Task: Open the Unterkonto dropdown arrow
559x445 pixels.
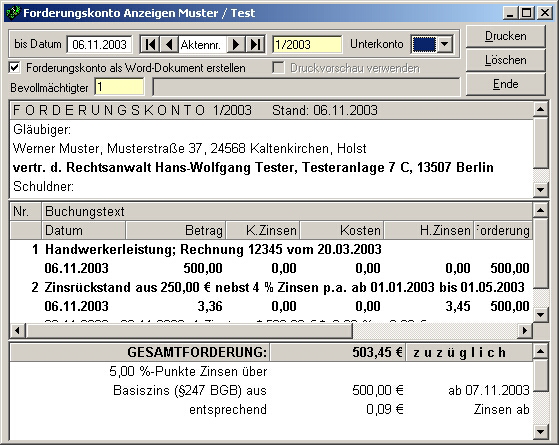Action: tap(445, 45)
